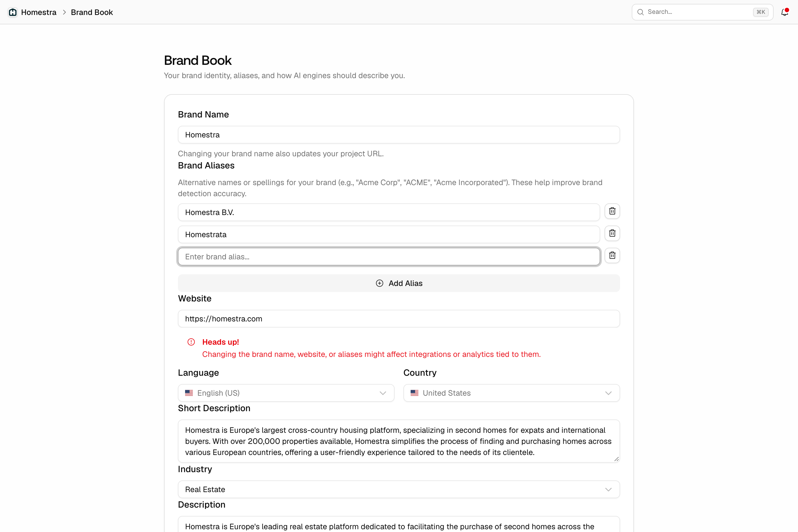798x532 pixels.
Task: Open the notifications bell
Action: point(784,12)
